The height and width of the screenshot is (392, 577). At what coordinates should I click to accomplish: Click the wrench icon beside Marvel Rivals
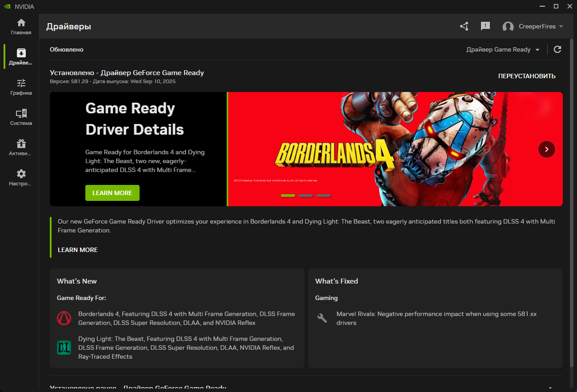point(322,318)
